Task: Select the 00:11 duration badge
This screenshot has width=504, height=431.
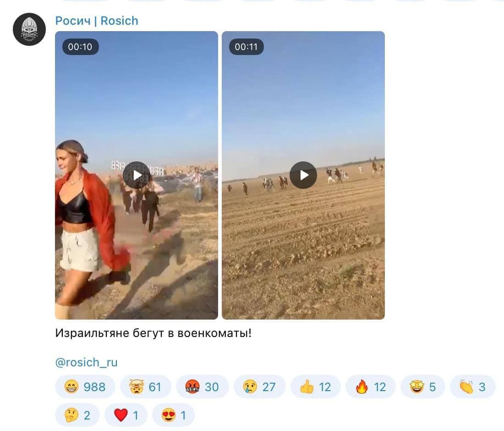Action: tap(247, 47)
